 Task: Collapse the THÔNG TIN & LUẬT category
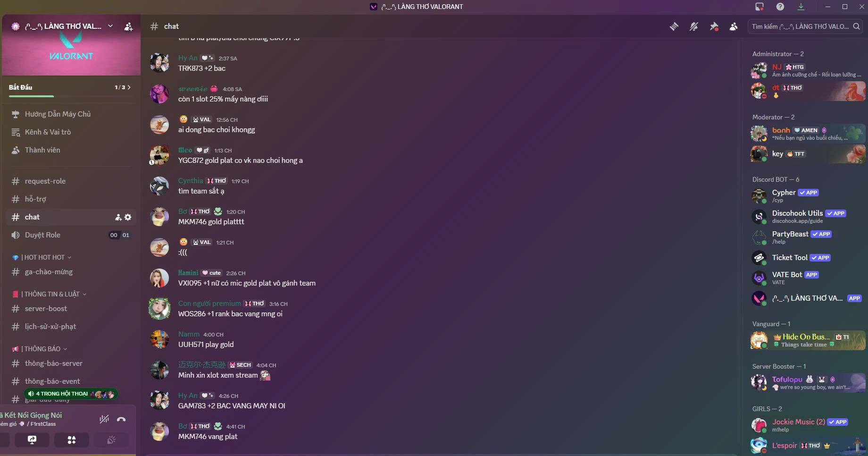click(49, 294)
